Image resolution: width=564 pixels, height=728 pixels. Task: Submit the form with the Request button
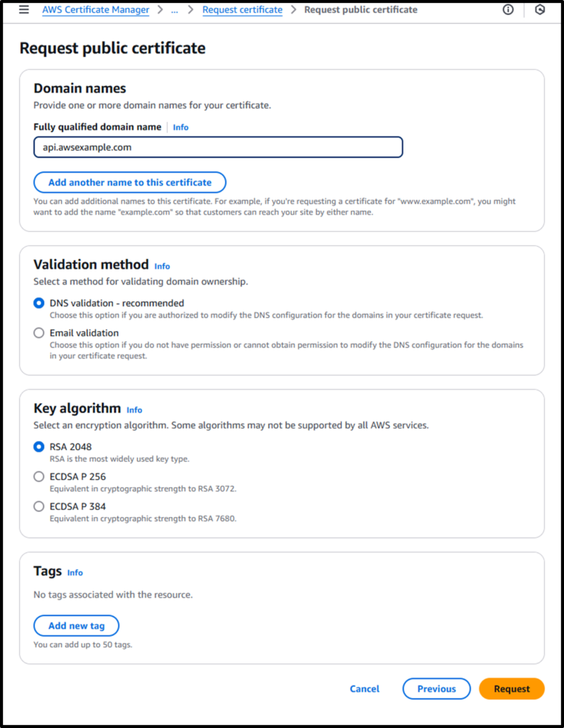511,688
